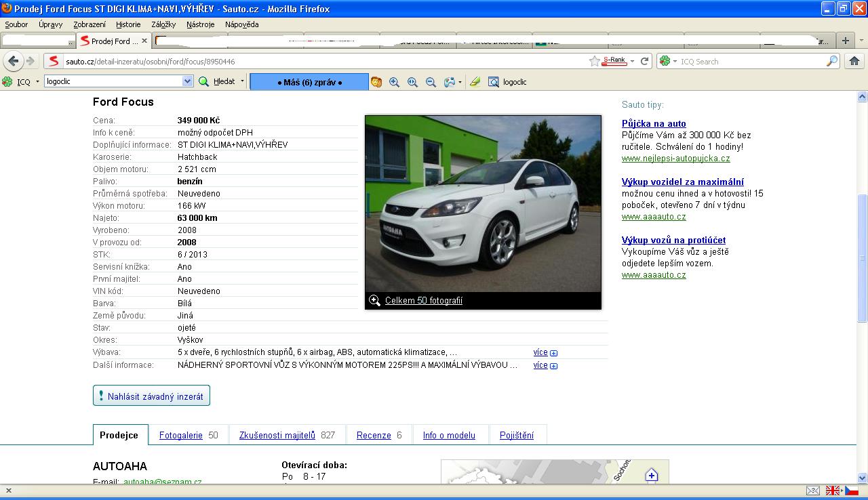Click the magnifier icon in ICQ Search
This screenshot has width=868, height=500.
pos(832,61)
